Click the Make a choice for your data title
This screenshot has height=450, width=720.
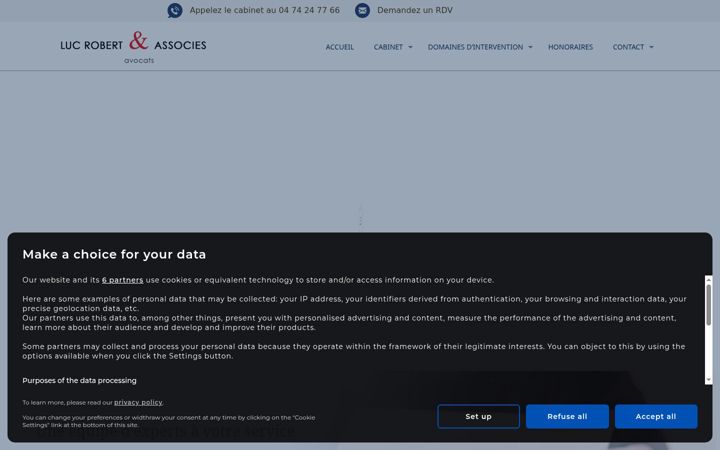pos(114,254)
